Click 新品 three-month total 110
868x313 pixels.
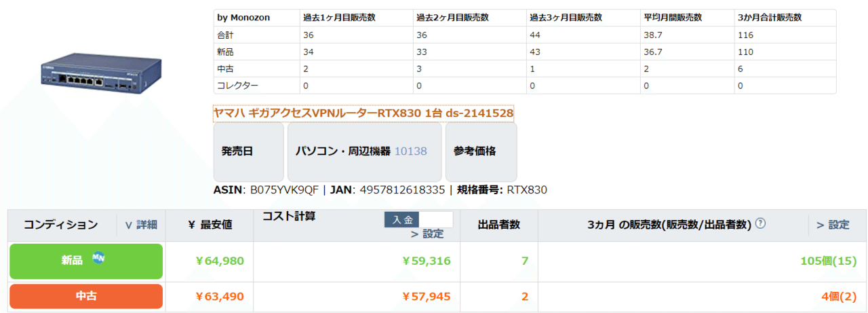[745, 52]
